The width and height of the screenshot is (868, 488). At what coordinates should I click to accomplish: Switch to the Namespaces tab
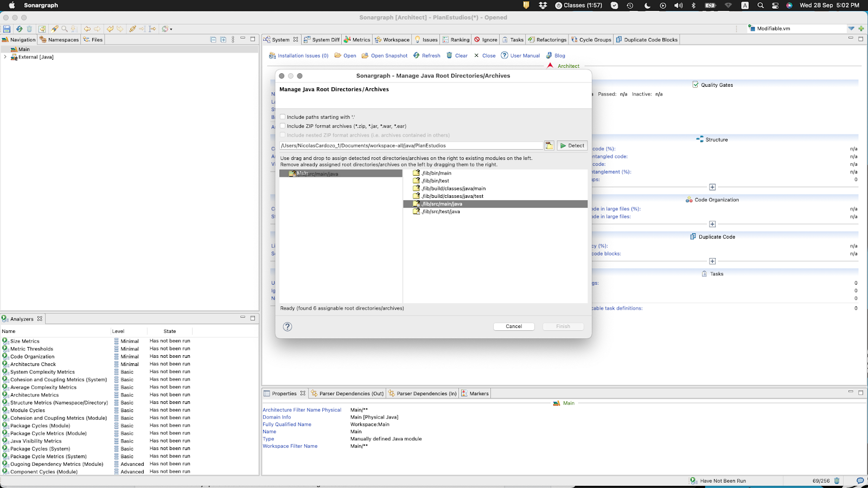[59, 40]
